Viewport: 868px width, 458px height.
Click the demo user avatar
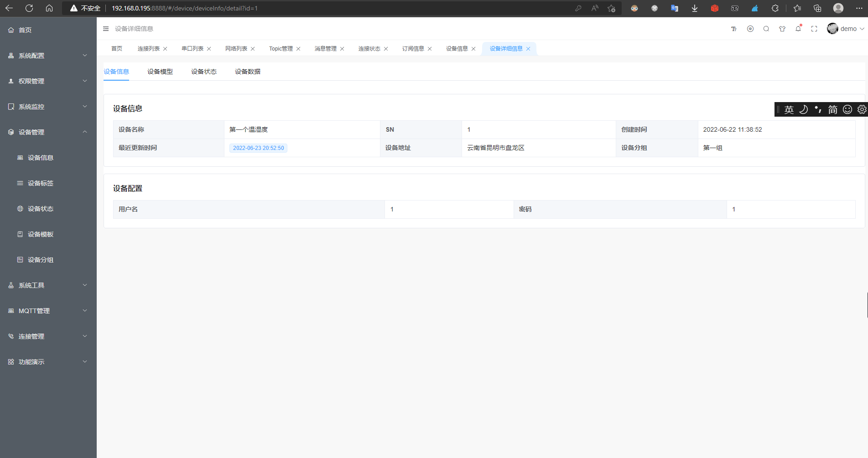(x=832, y=29)
